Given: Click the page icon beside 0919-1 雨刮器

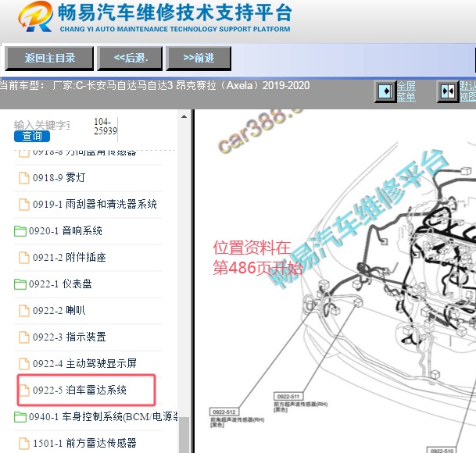Looking at the screenshot, I should (24, 205).
